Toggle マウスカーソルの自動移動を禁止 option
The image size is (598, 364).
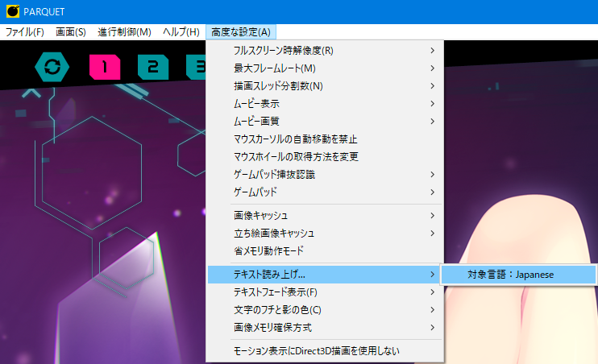click(x=295, y=139)
